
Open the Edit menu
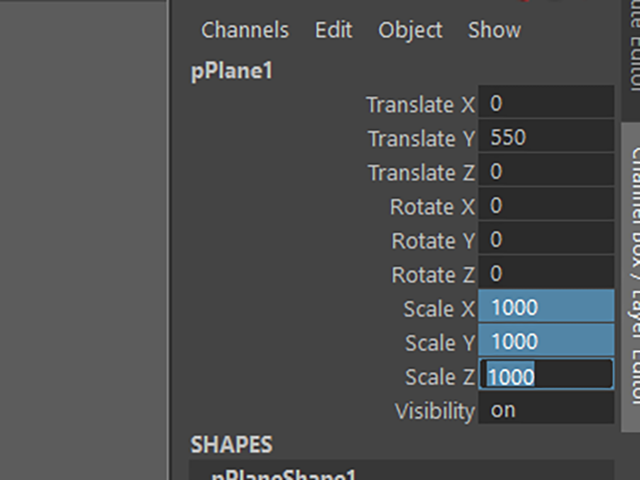tap(333, 30)
